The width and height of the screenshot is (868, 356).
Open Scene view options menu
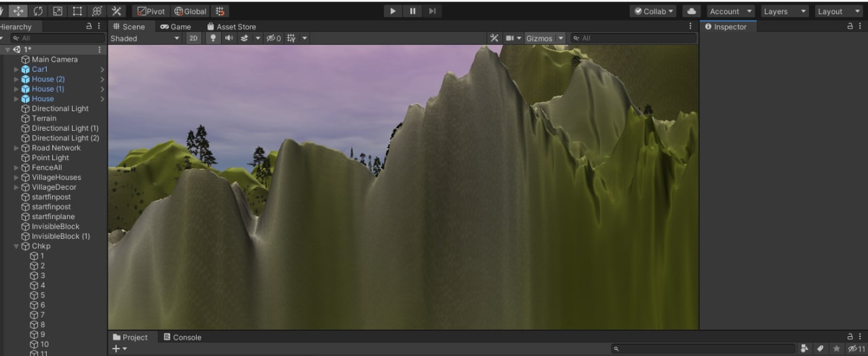point(691,26)
